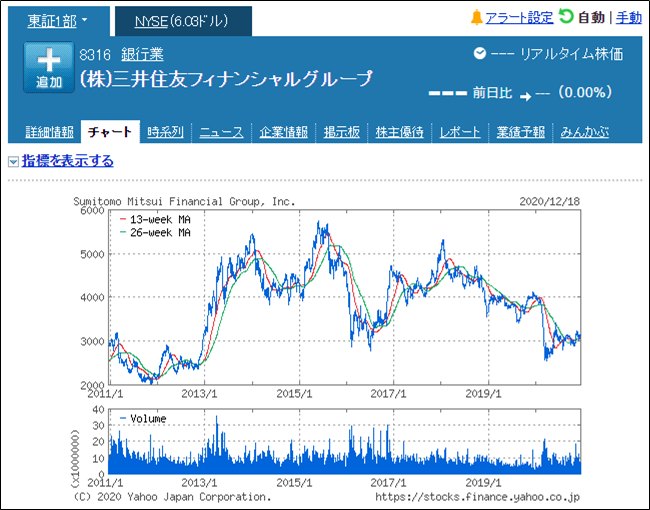Click the 追加 plus button
Screen dimensions: 650x510
(49, 67)
